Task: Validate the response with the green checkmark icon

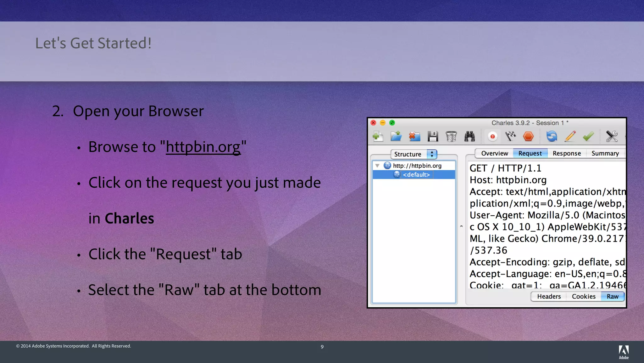Action: [x=588, y=137]
